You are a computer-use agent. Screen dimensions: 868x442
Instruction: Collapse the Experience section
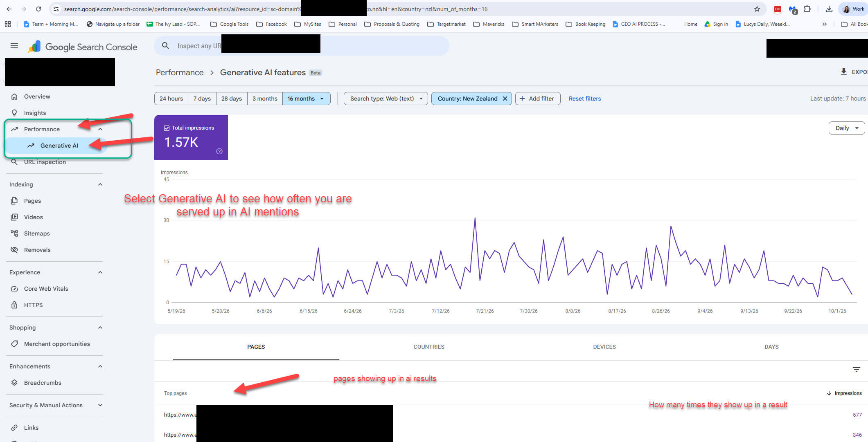(x=100, y=272)
